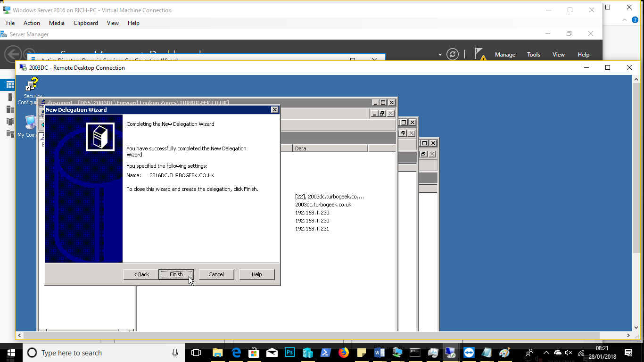Open the Action Center notifications icon
Screen dimensions: 644x362
pos(628,353)
